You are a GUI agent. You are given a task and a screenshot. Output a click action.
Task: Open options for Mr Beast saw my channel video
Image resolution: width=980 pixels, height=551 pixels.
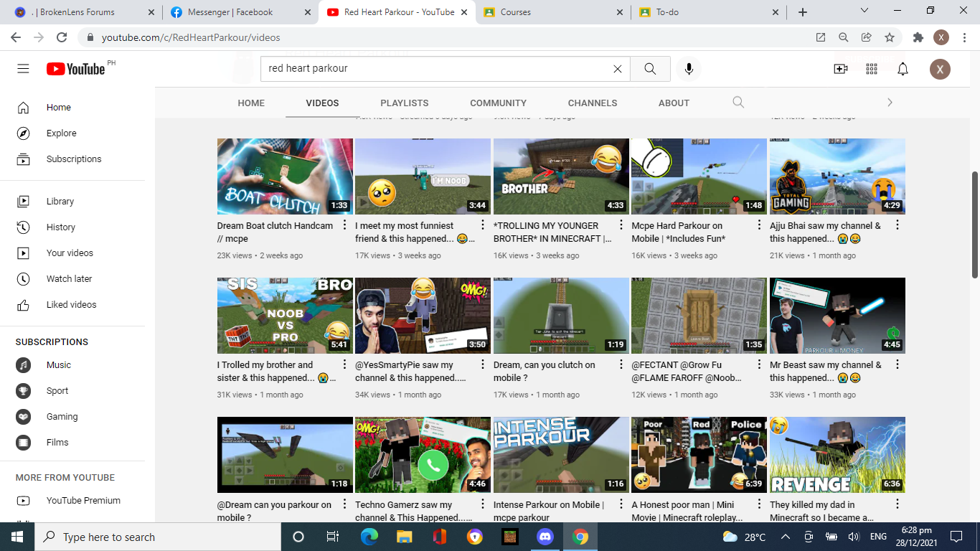coord(897,364)
